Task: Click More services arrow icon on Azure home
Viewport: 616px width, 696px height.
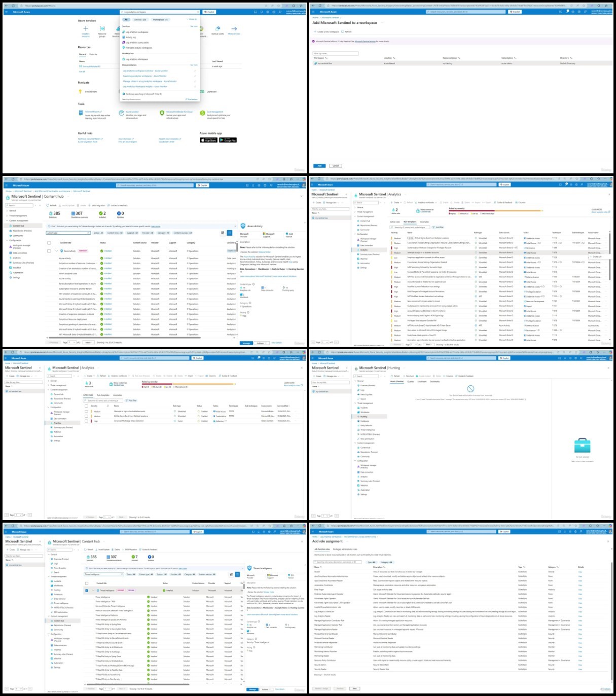Action: click(x=234, y=29)
